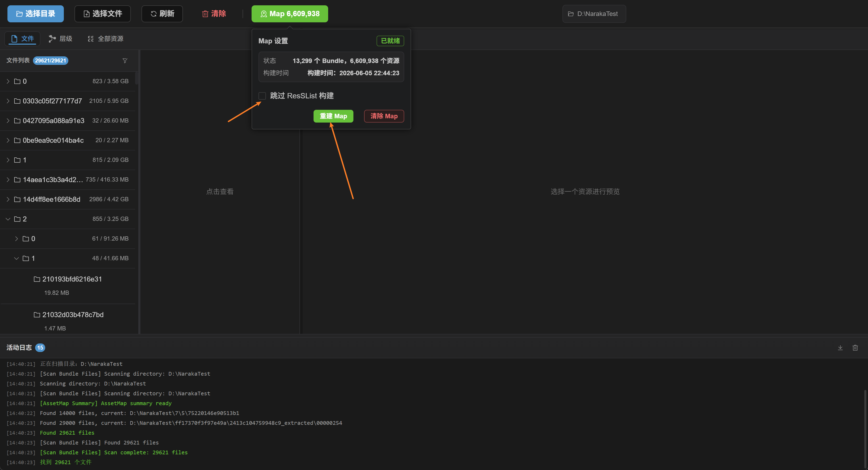
Task: Click the activity log trash icon
Action: [855, 348]
